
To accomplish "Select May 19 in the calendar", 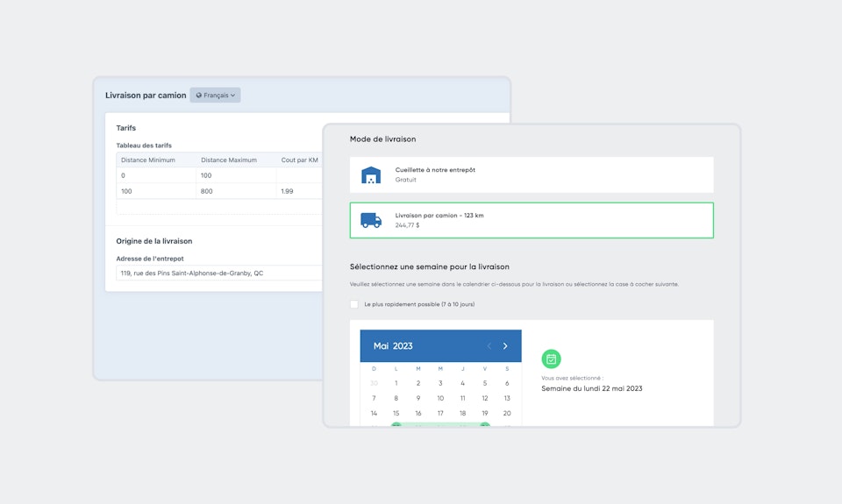I will (x=484, y=413).
